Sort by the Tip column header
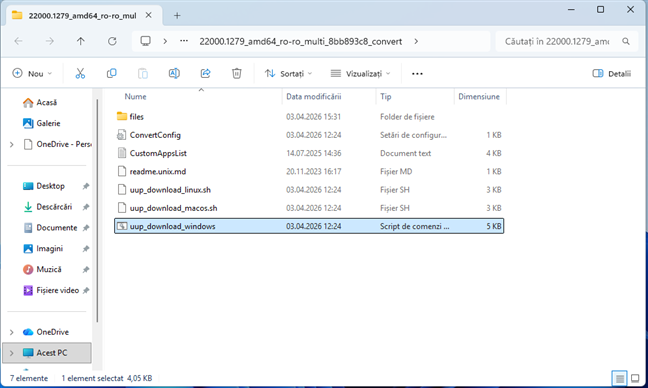 click(386, 96)
